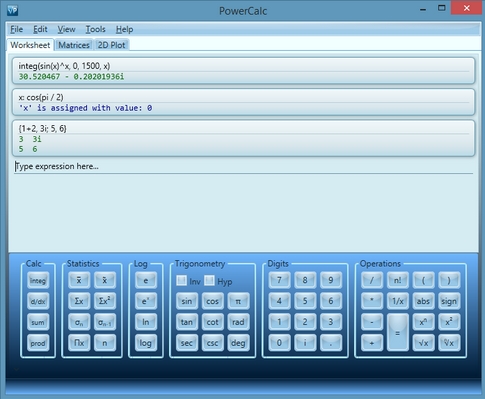The height and width of the screenshot is (399, 485).
Task: Click the π constant button
Action: point(238,301)
